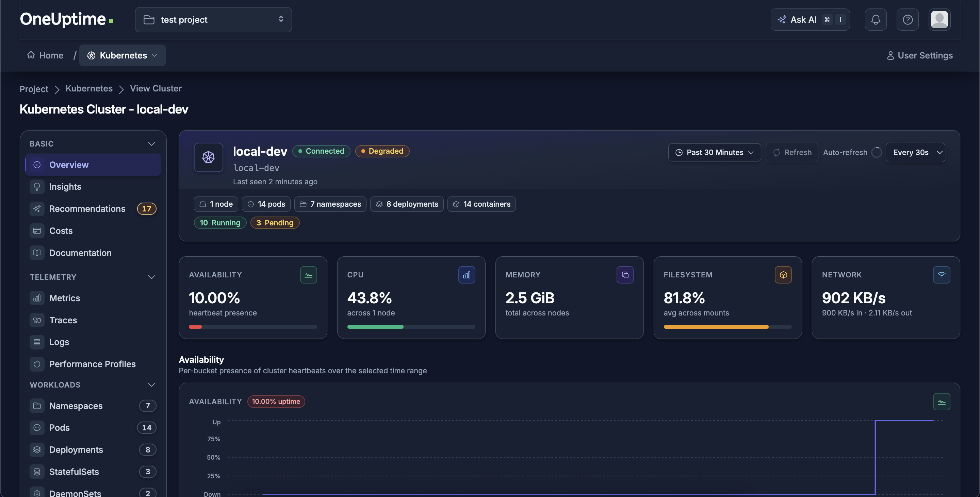Click the CPU card chart icon
Image resolution: width=980 pixels, height=497 pixels.
pyautogui.click(x=467, y=275)
